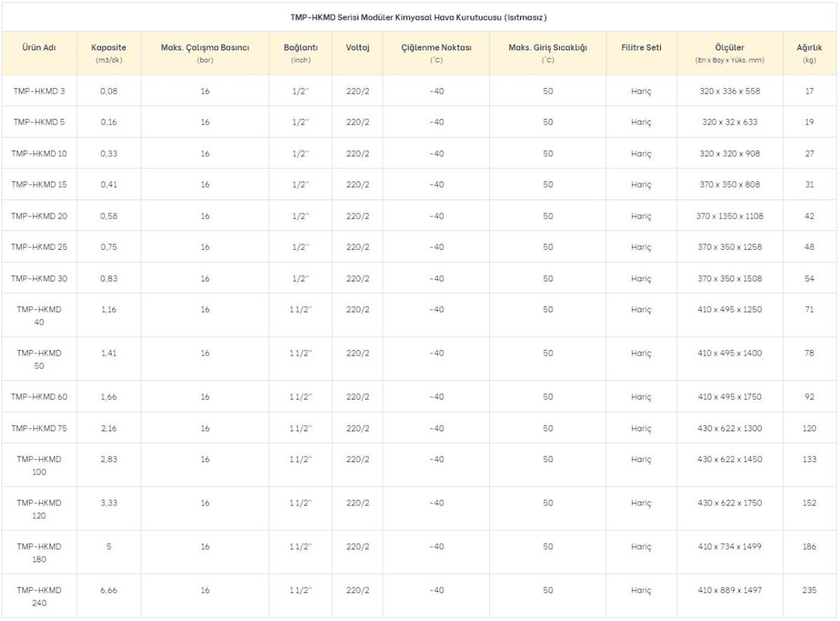Select the dimensions 430 x 622 x 1450
Screen dimensions: 840x621
[x=730, y=460]
